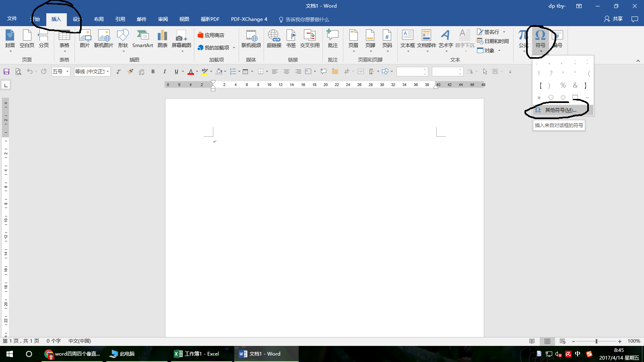The height and width of the screenshot is (362, 644).
Task: Switch to Print Layout view in status bar
Action: click(547, 341)
